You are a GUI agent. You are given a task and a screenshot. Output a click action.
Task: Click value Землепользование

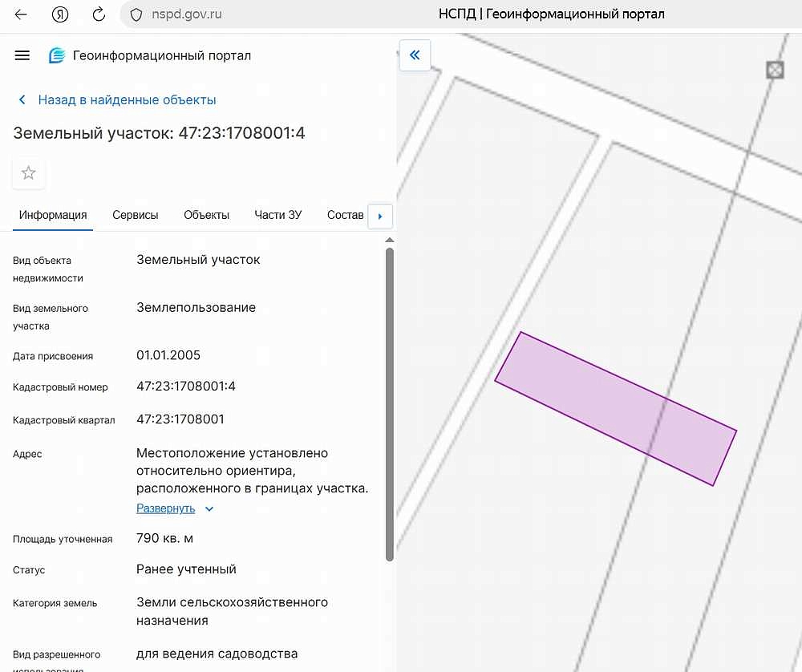coord(196,307)
